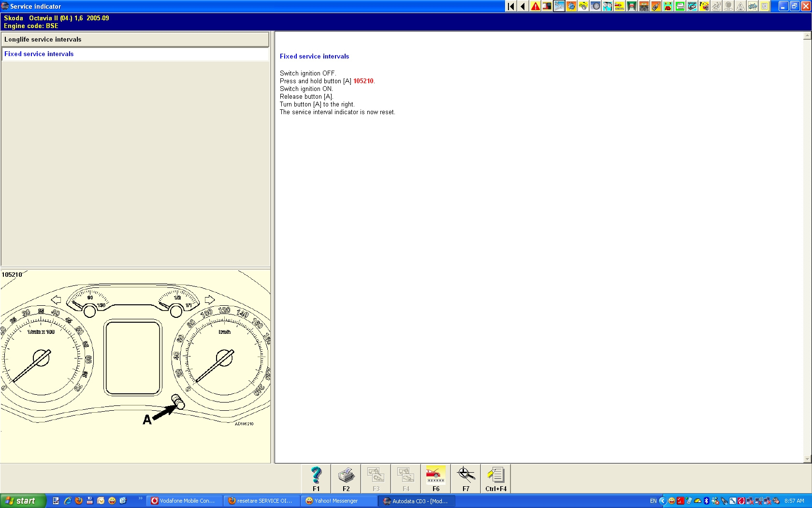This screenshot has height=508, width=812.
Task: Click the red warning triangle toolbar icon
Action: [535, 6]
